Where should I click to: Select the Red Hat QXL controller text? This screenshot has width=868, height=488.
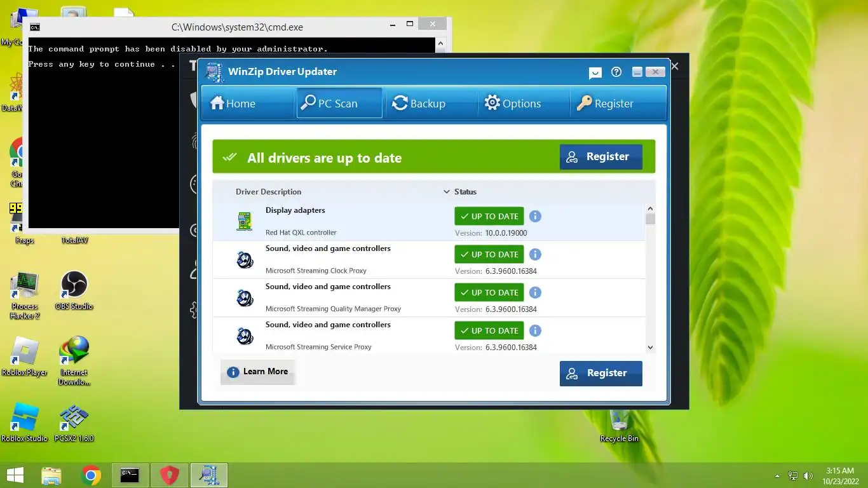(301, 233)
